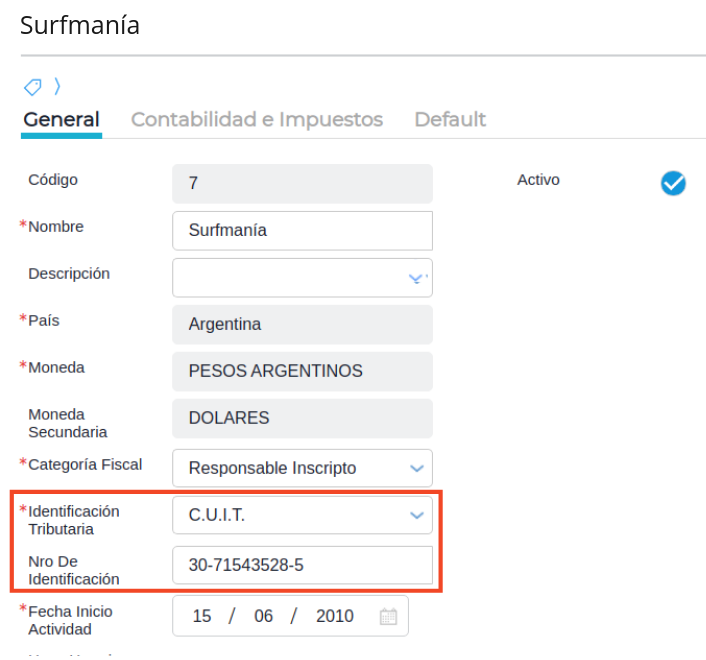Click the Nombre field containing Surfmanía
Image resolution: width=706 pixels, height=660 pixels.
pyautogui.click(x=302, y=230)
